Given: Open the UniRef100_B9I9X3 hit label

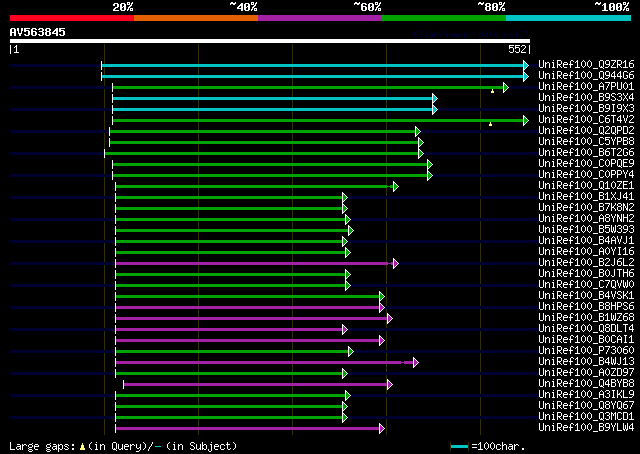Looking at the screenshot, I should (586, 109).
